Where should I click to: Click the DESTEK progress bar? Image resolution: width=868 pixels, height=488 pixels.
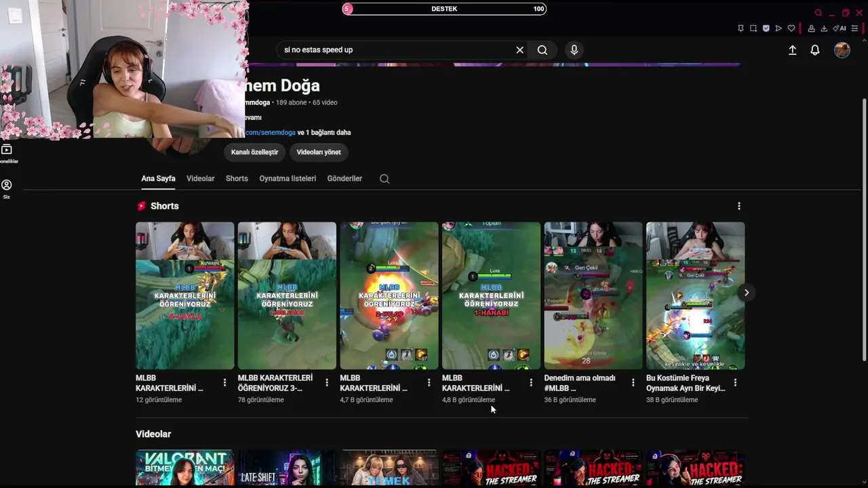444,9
